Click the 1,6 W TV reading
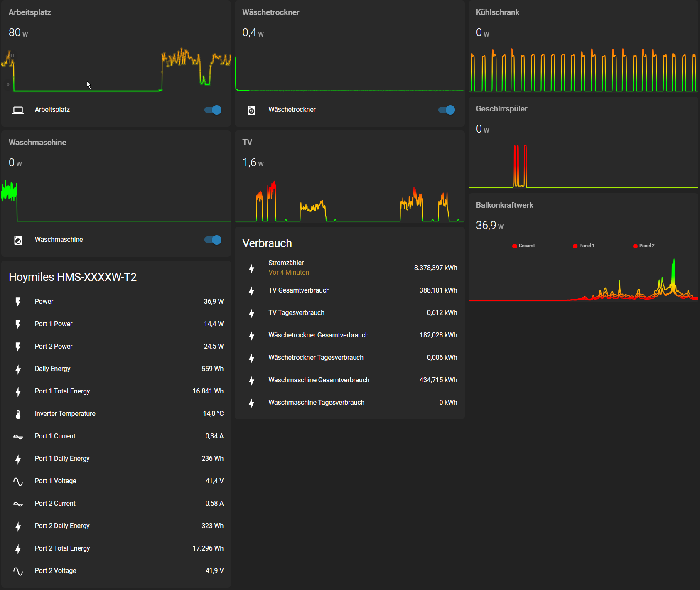Viewport: 700px width, 590px height. click(253, 163)
